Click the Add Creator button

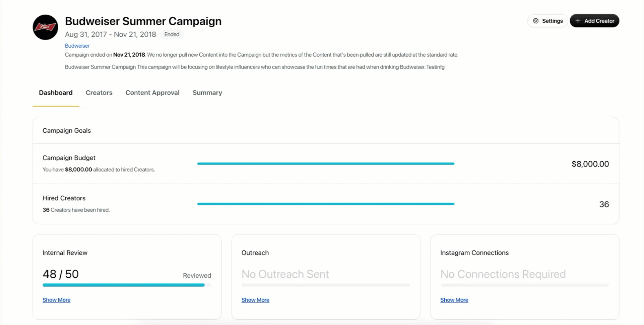594,21
